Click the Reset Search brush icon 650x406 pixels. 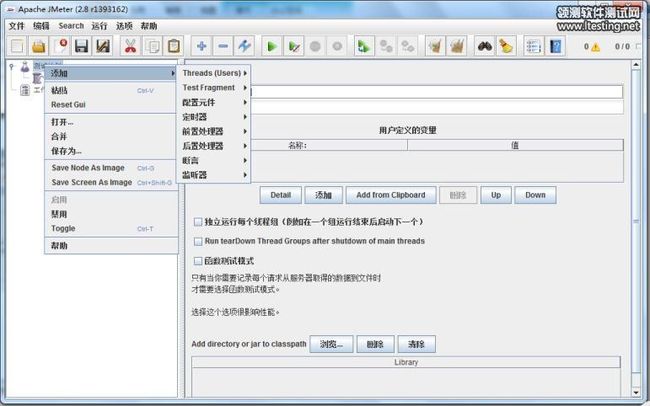[x=506, y=46]
